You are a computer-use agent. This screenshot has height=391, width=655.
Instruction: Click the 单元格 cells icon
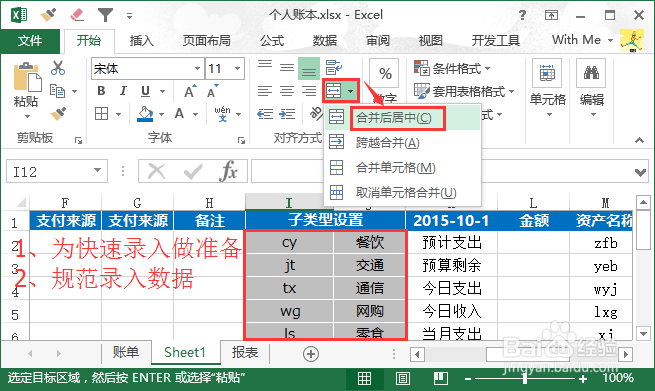point(547,74)
